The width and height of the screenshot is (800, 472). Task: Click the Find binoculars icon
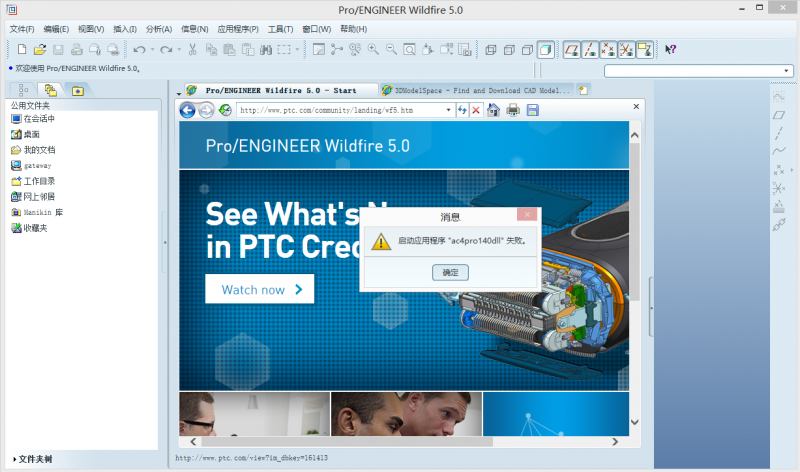click(x=266, y=49)
